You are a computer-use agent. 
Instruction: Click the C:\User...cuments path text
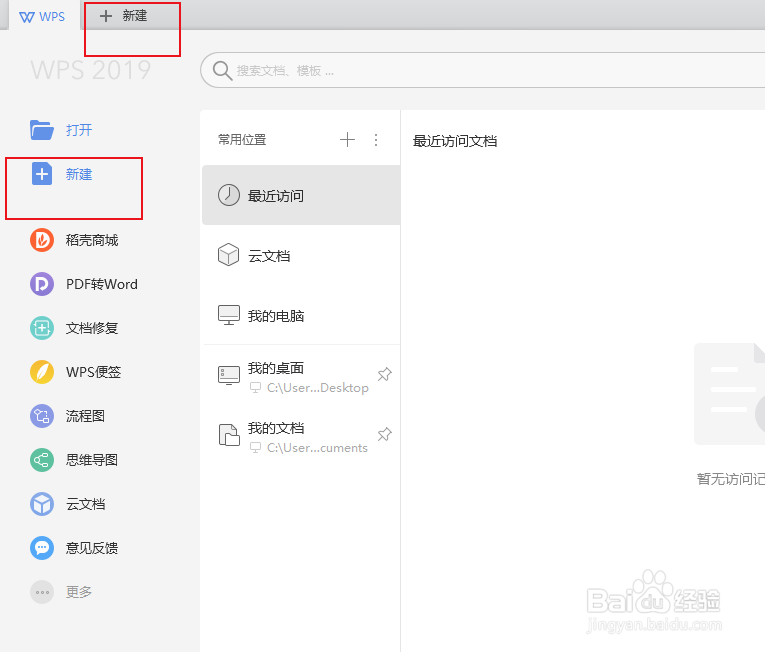pos(317,448)
